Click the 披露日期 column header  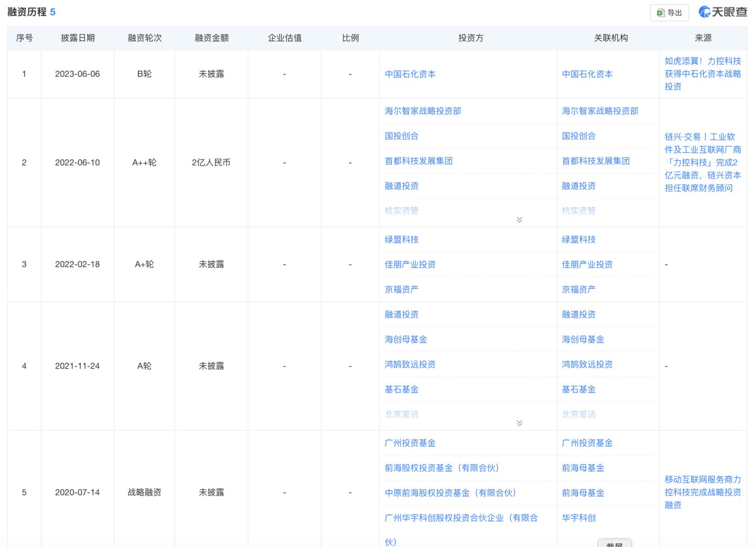(x=78, y=37)
